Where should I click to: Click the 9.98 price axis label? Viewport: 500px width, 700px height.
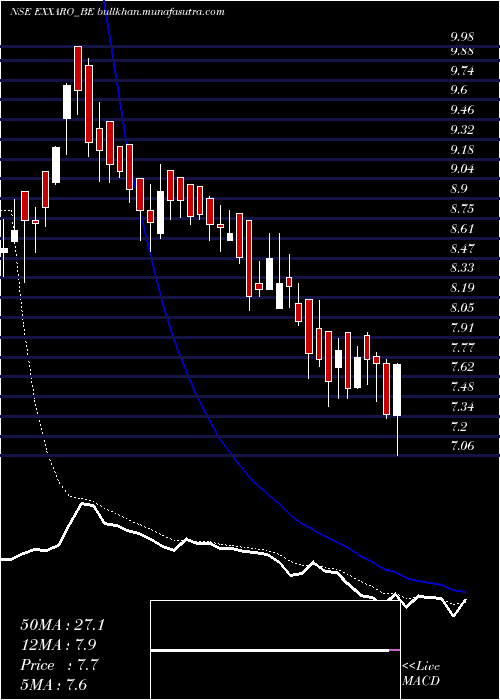pyautogui.click(x=462, y=37)
